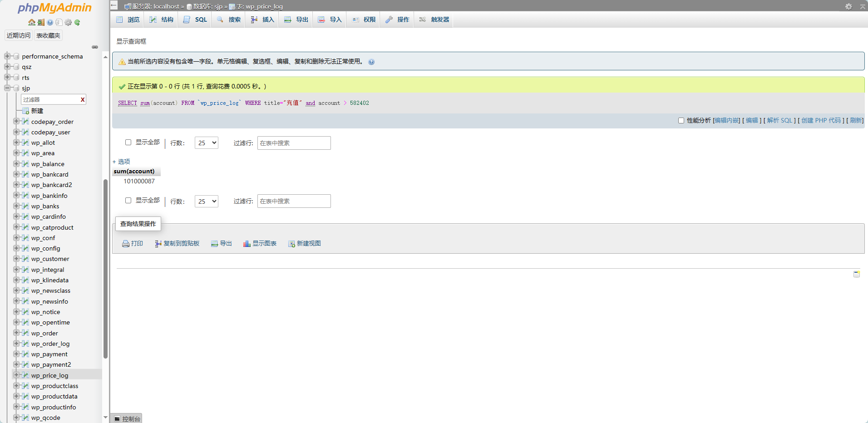Check the lower 显示全部 checkbox
Screen dimensions: 868x423
[x=128, y=200]
